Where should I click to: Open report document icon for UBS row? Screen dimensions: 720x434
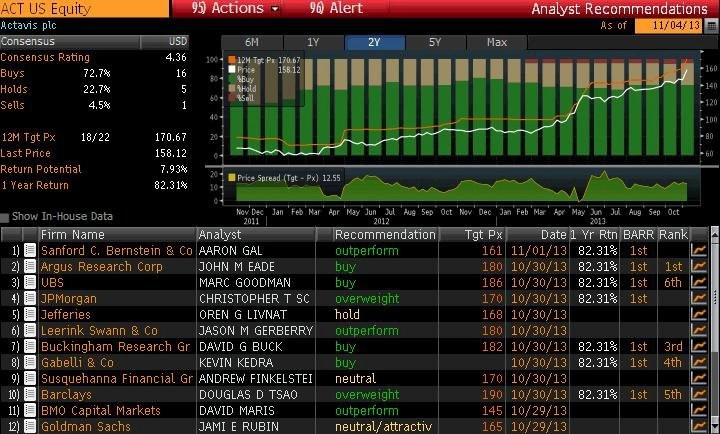(30, 282)
